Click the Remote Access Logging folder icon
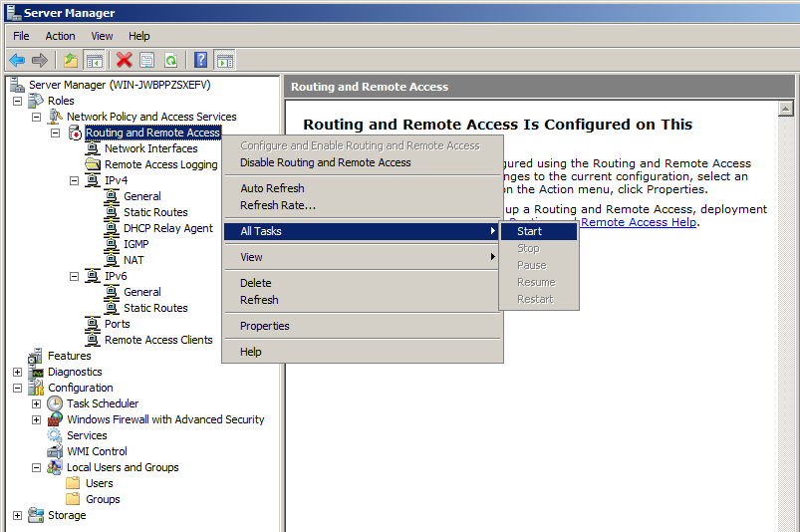The width and height of the screenshot is (800, 532). 93,164
